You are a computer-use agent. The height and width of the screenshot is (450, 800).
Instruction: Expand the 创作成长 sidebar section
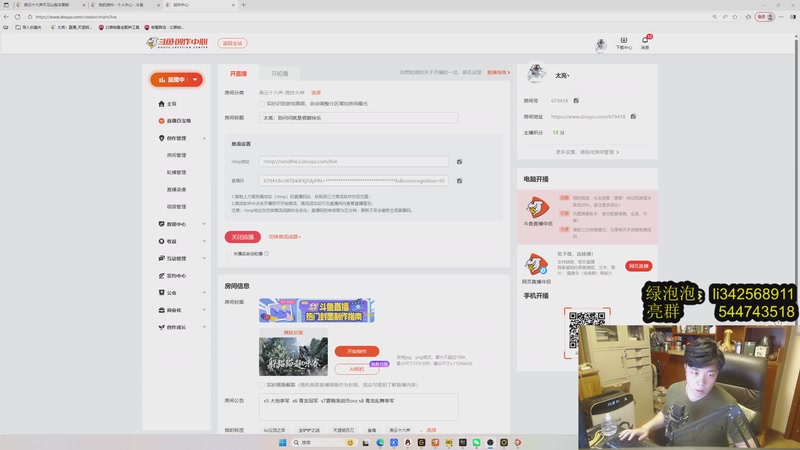[x=204, y=327]
